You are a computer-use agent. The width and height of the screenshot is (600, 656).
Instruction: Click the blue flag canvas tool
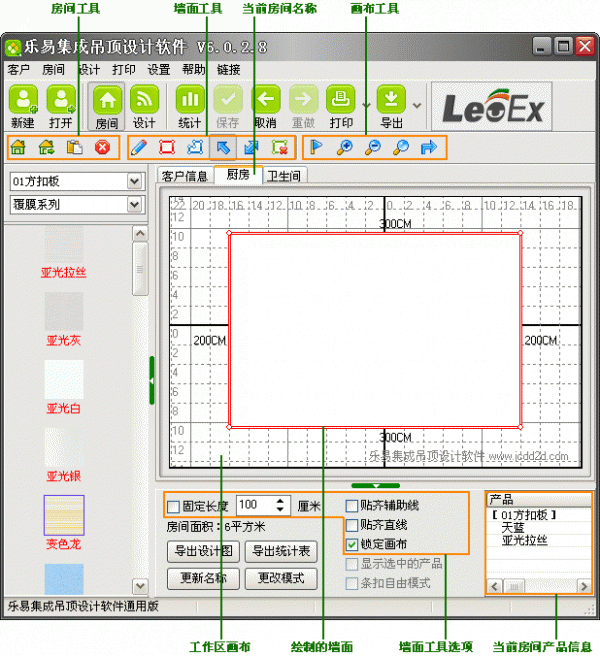pos(316,148)
